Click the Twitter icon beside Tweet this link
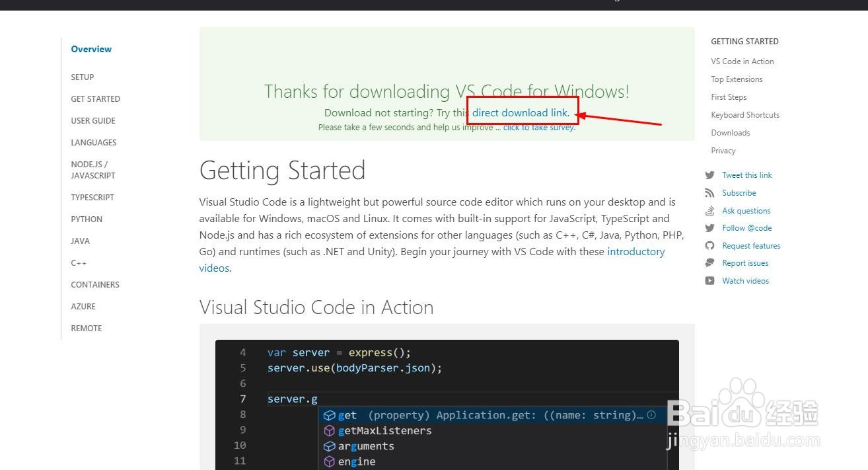 click(x=709, y=175)
